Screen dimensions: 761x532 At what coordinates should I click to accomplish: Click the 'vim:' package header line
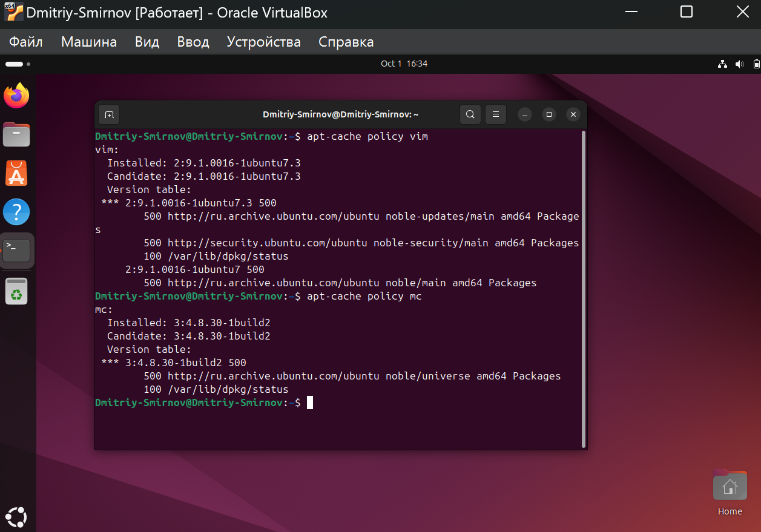point(107,149)
